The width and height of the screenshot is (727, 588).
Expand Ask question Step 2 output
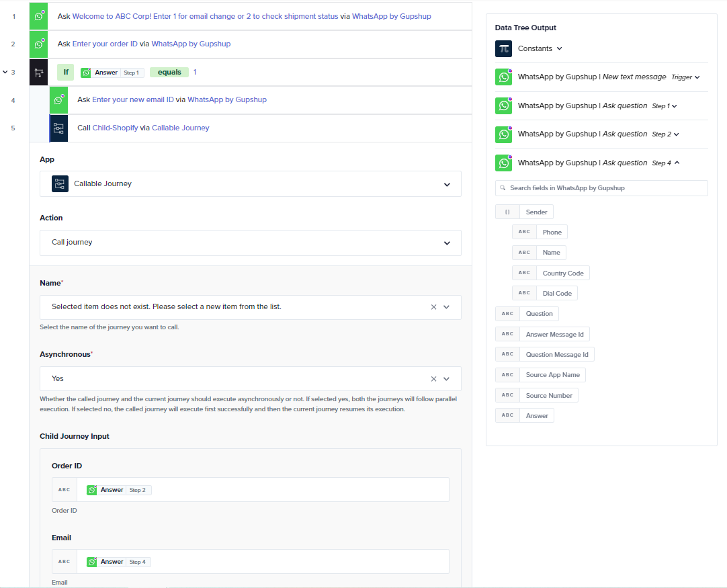click(677, 134)
